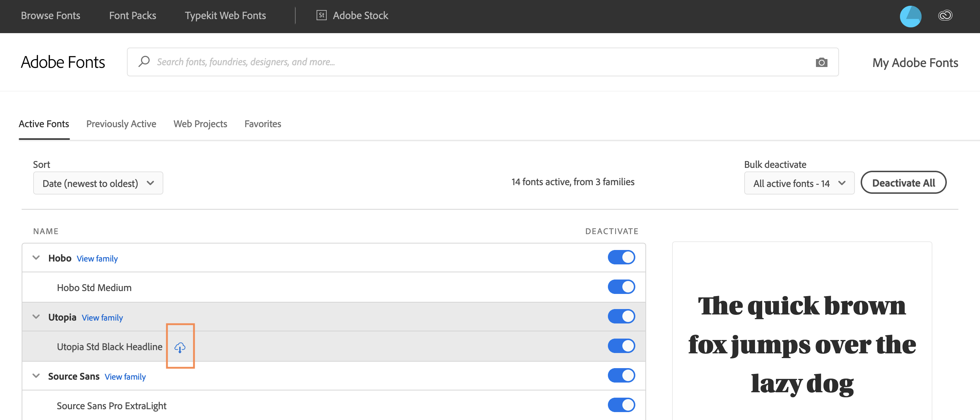Image resolution: width=980 pixels, height=420 pixels.
Task: Click the search magnifier icon
Action: pos(144,62)
